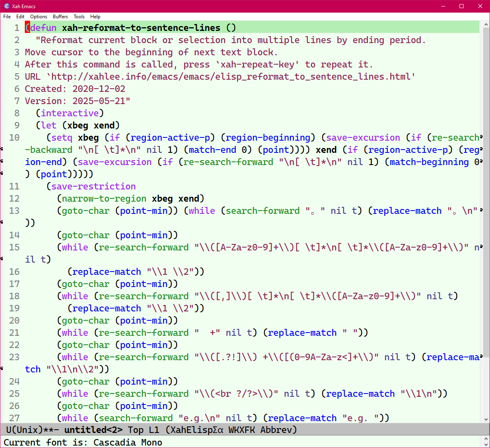Open the Buffers menu

(x=60, y=17)
